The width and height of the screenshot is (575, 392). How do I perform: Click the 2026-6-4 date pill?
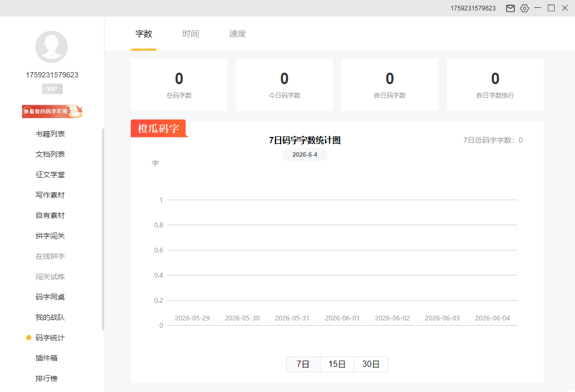pyautogui.click(x=305, y=155)
